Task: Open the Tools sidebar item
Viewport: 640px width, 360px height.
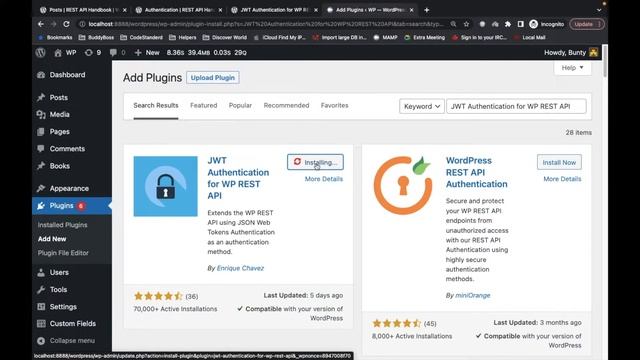Action: (x=58, y=290)
